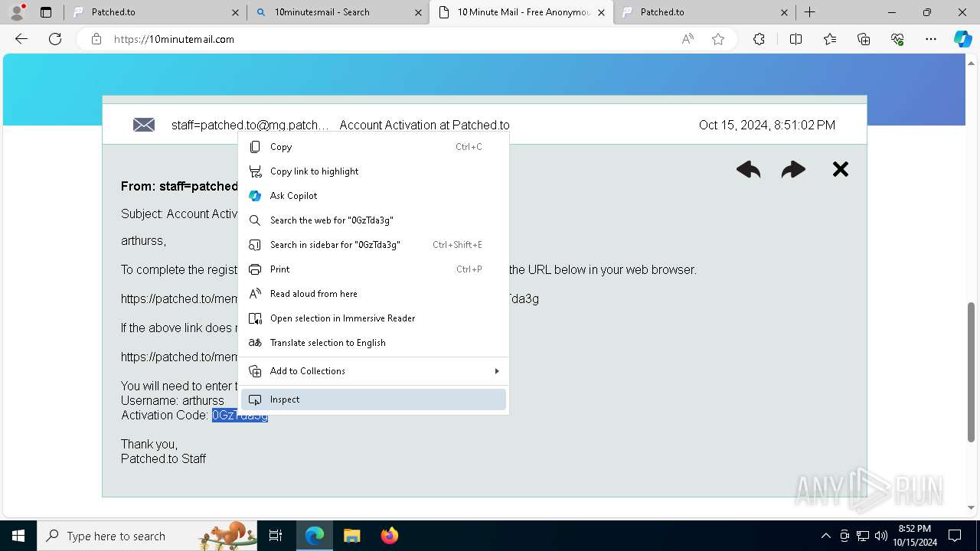Choose Inspect from context menu
The width and height of the screenshot is (980, 551).
point(374,399)
